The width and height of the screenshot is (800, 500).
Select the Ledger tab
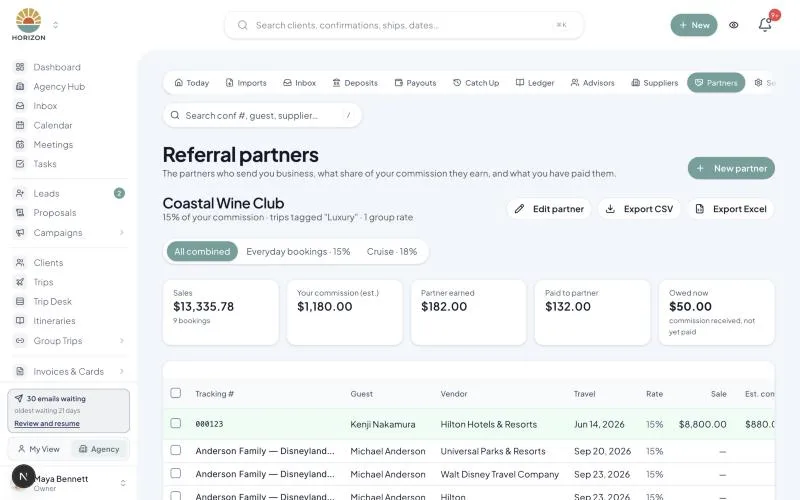point(535,83)
